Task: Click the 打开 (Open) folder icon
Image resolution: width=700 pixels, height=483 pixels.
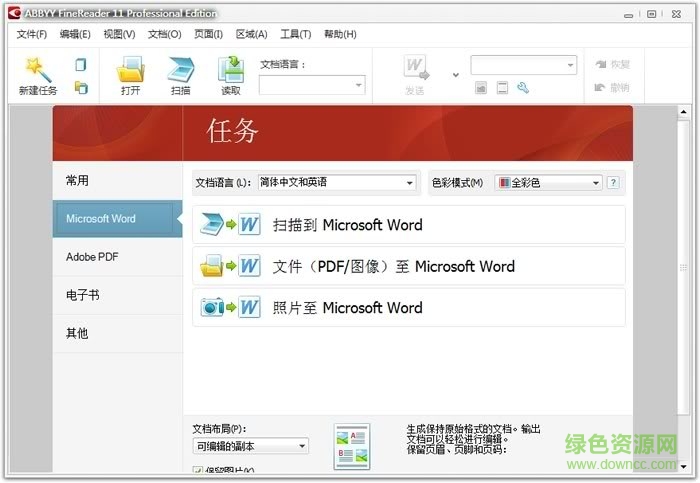Action: pyautogui.click(x=131, y=70)
